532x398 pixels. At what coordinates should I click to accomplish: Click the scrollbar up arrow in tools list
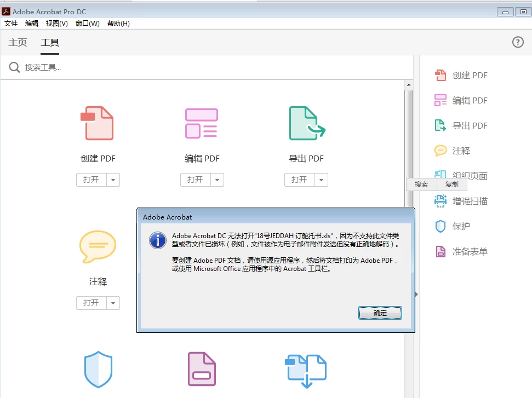tap(409, 85)
